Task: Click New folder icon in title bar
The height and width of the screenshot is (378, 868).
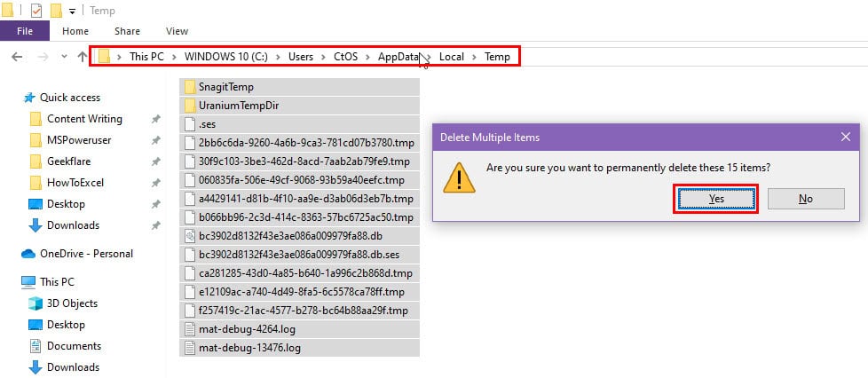Action: (x=55, y=11)
